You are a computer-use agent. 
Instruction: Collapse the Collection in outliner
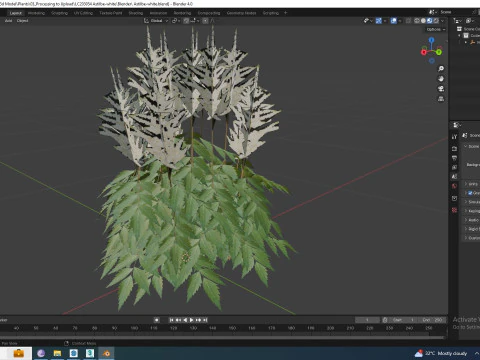[x=459, y=36]
